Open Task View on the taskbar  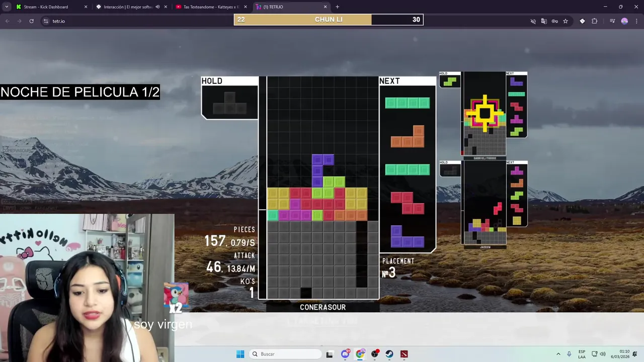pyautogui.click(x=330, y=354)
